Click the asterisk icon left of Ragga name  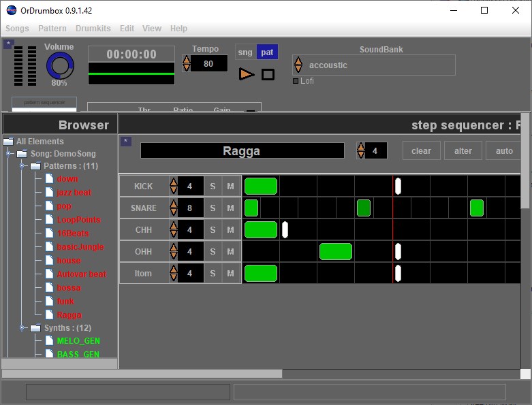point(126,142)
